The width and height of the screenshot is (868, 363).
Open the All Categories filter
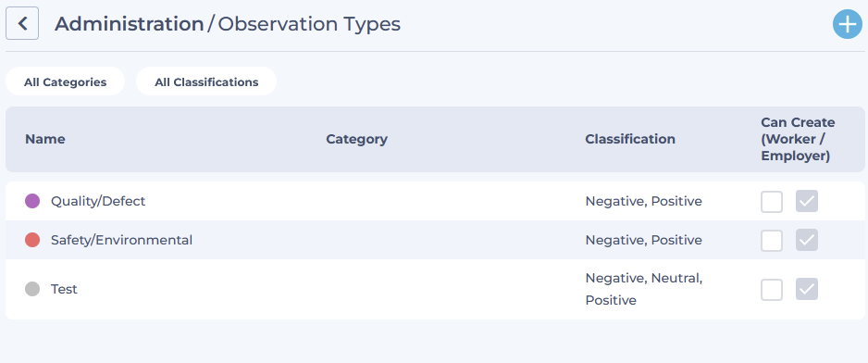click(66, 82)
